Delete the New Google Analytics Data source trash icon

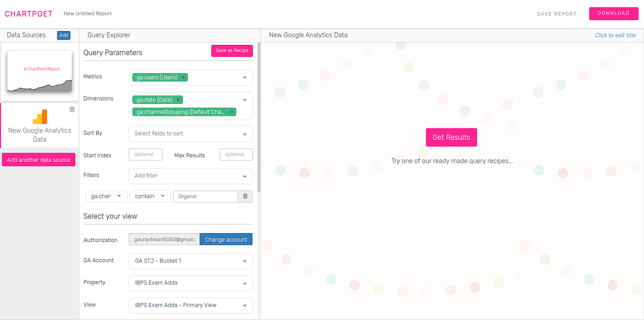tap(72, 109)
